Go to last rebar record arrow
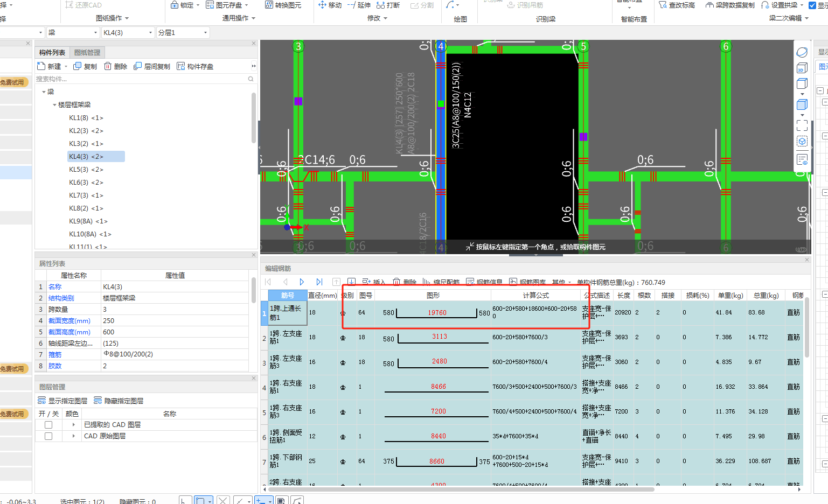This screenshot has width=828, height=504. click(319, 282)
